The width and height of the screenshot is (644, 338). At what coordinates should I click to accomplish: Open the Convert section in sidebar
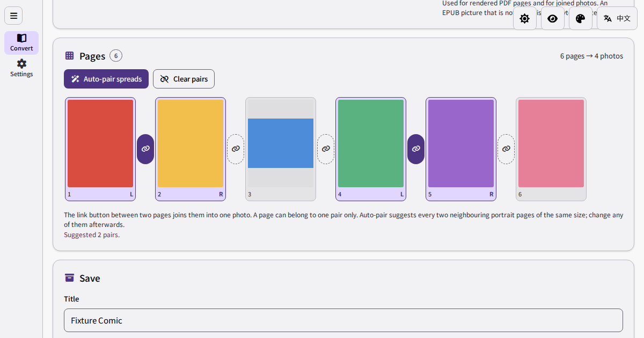21,43
